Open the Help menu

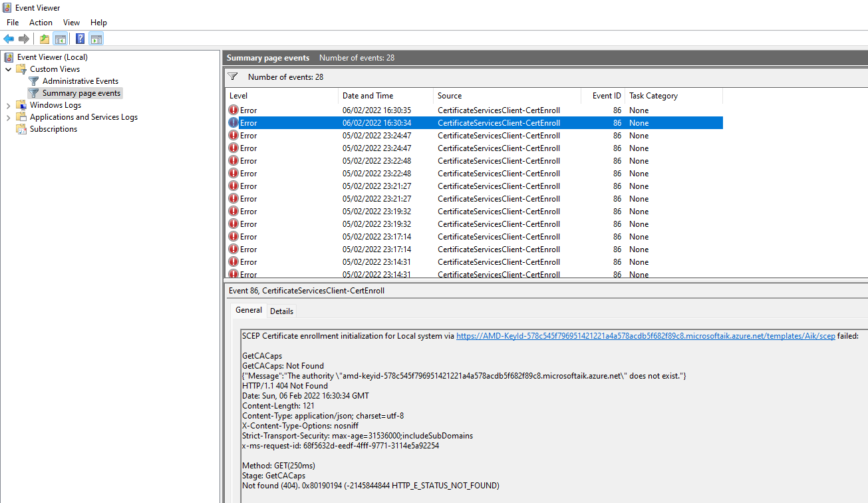coord(98,23)
